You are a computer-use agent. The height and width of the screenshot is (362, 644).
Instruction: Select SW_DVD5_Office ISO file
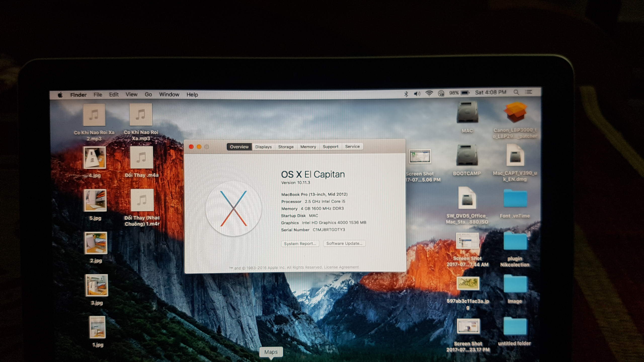tap(467, 198)
